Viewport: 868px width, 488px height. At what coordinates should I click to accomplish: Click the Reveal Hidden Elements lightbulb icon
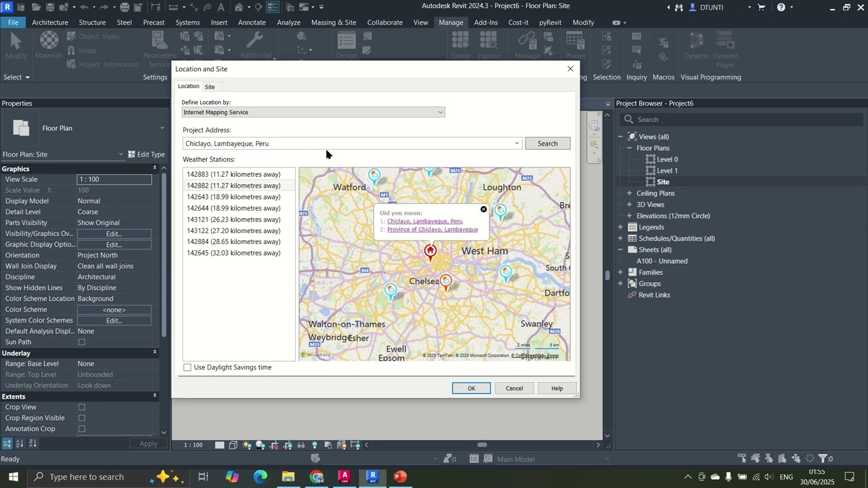[x=315, y=445]
